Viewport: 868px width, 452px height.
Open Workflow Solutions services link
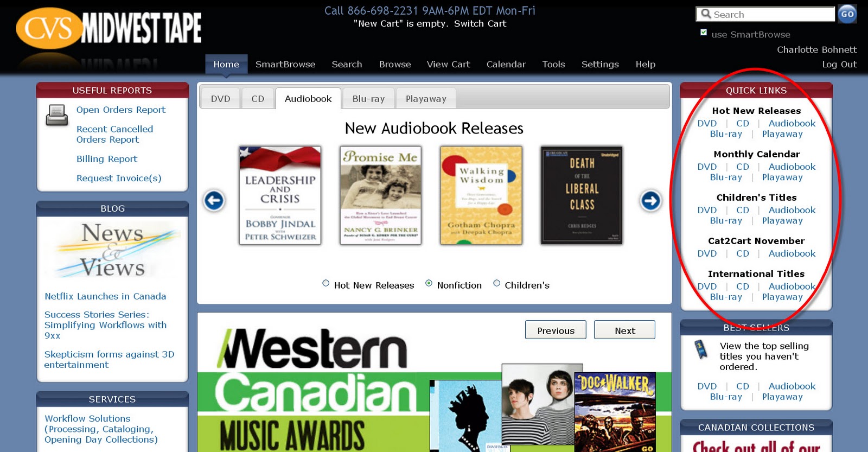(101, 429)
